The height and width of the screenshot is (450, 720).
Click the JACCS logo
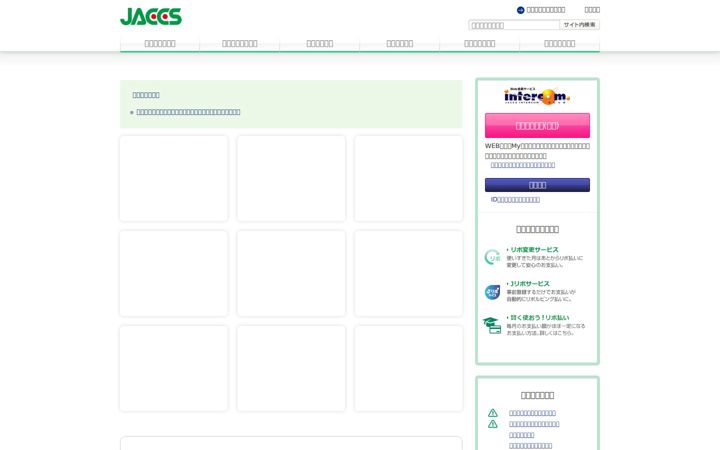pyautogui.click(x=151, y=17)
